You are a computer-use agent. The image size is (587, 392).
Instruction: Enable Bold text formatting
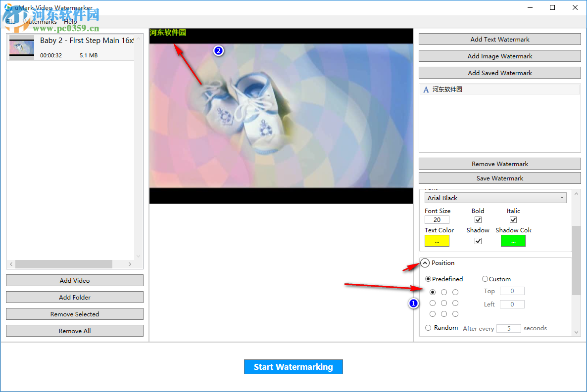(x=477, y=219)
